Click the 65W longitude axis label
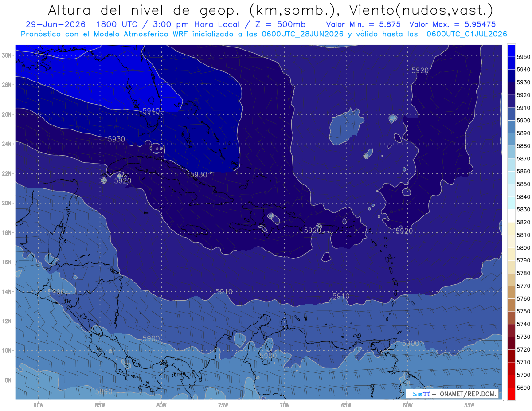Screen dimensions: 532x411 pyautogui.click(x=346, y=405)
